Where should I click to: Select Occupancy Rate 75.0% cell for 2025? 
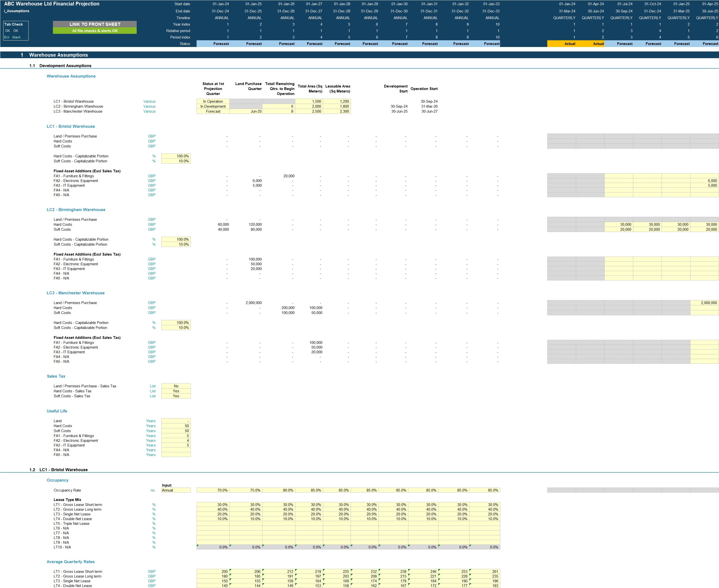(246, 490)
